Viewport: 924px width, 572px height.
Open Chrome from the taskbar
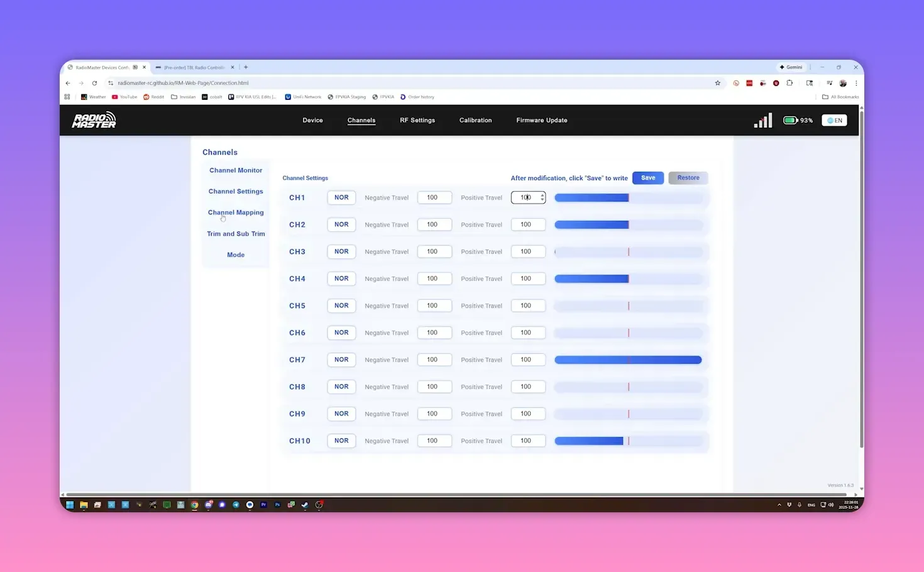pos(194,505)
